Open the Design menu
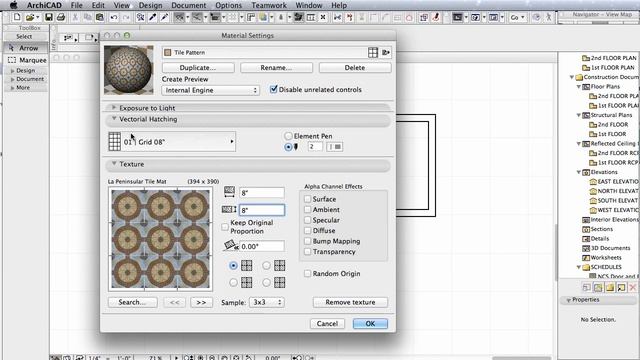The width and height of the screenshot is (640, 360). [150, 5]
